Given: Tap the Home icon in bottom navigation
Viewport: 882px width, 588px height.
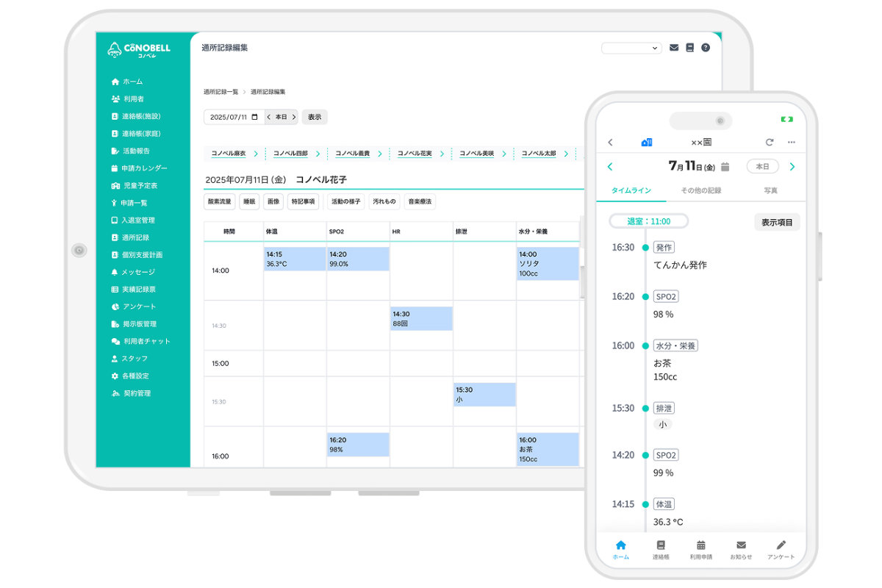Looking at the screenshot, I should click(x=620, y=548).
